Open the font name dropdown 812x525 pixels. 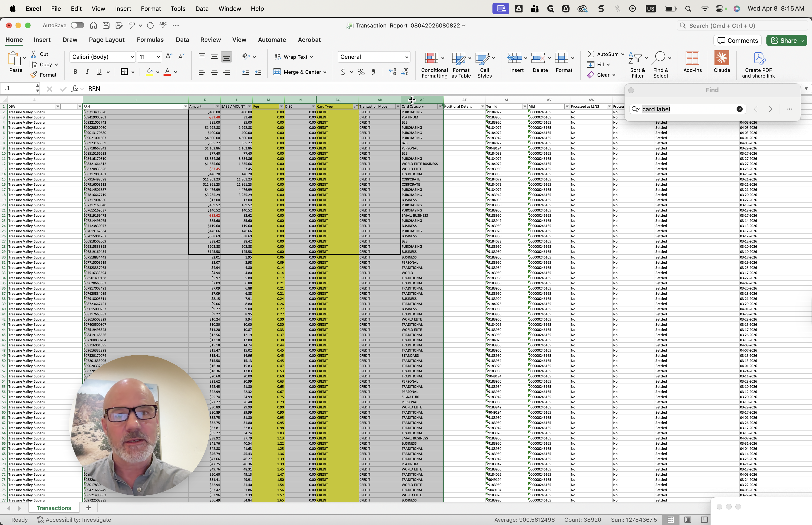132,57
